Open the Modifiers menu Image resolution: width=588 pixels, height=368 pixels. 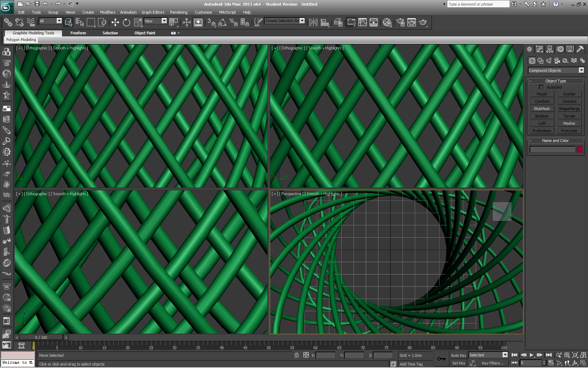[x=107, y=12]
